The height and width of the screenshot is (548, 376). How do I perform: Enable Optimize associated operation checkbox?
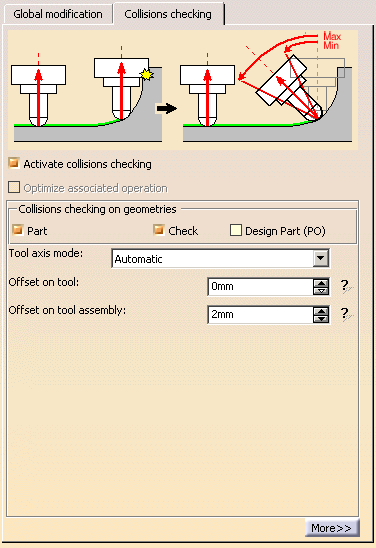click(x=14, y=187)
